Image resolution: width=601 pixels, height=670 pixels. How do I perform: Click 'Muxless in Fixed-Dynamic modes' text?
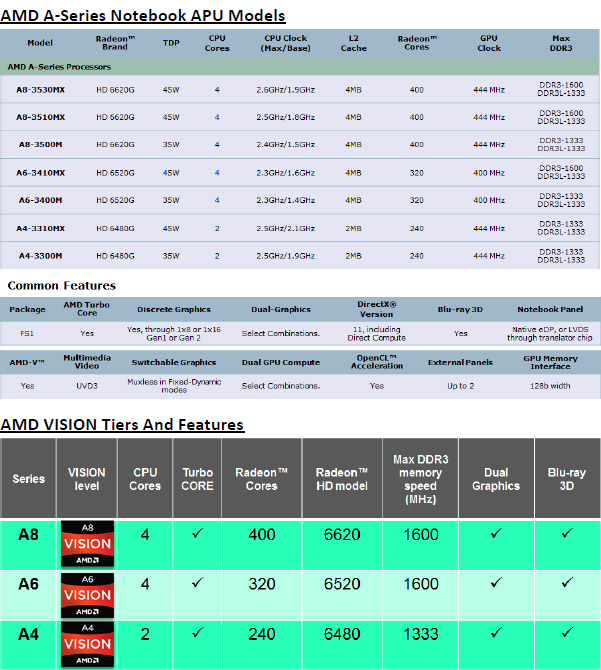174,386
